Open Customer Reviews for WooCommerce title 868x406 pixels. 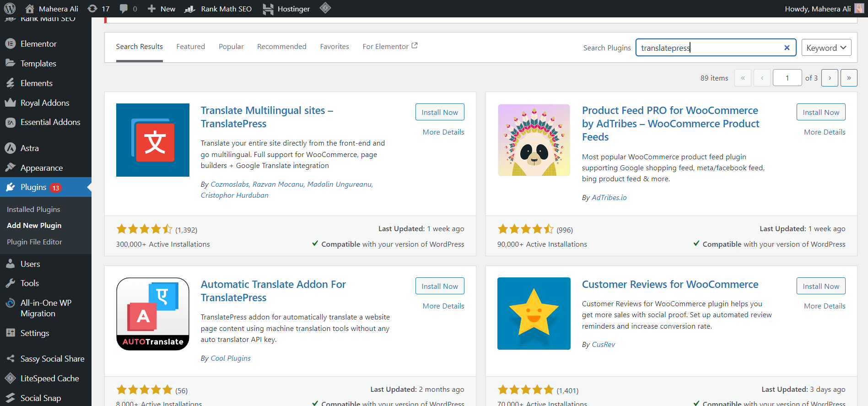coord(670,284)
